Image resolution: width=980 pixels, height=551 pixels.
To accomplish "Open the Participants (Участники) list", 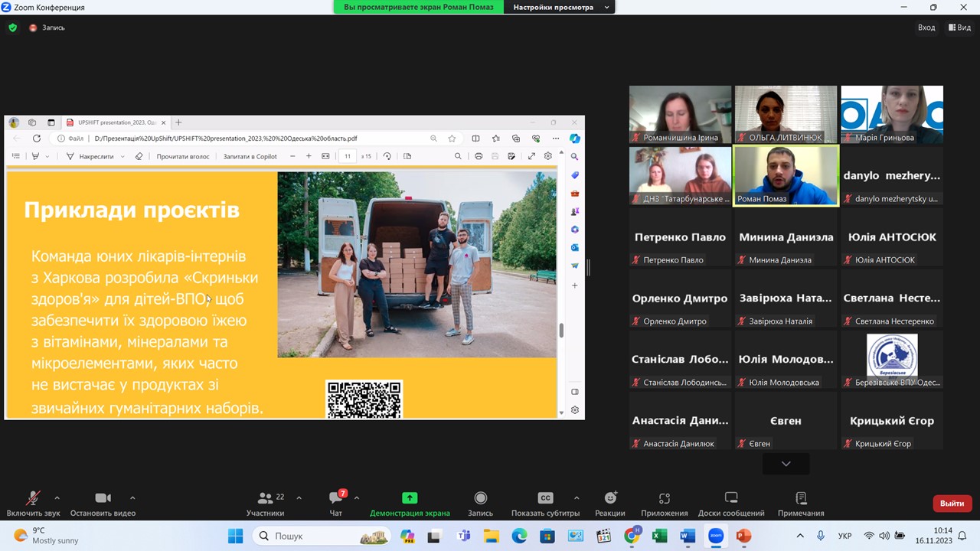I will click(x=266, y=502).
